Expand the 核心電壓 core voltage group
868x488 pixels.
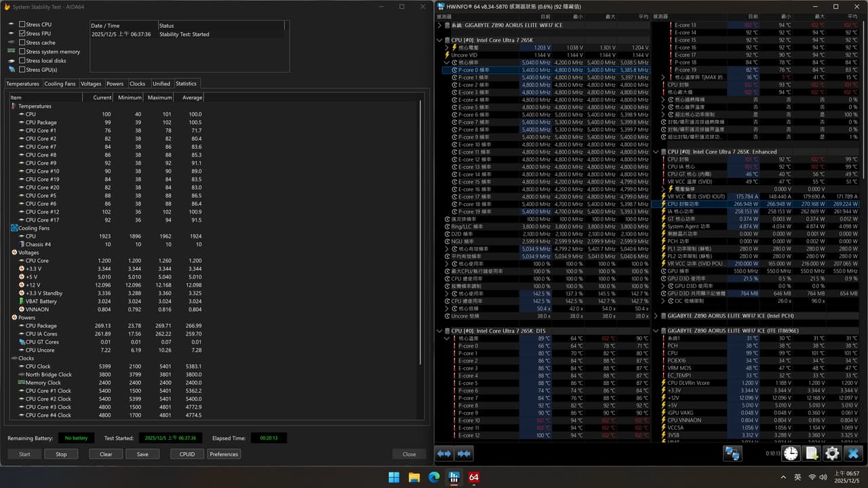446,47
